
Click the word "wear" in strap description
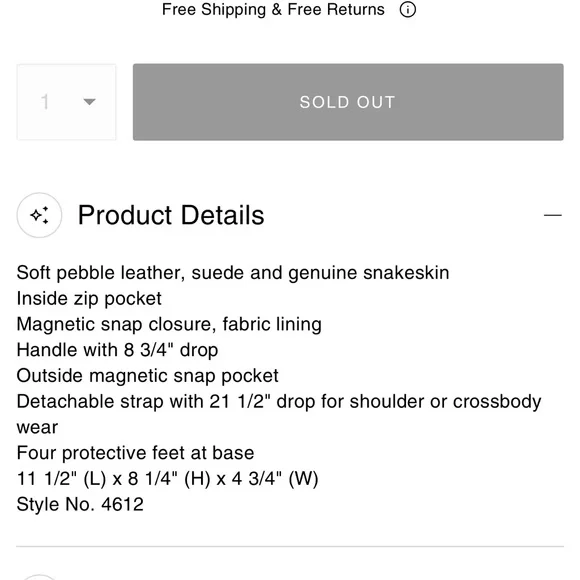coord(37,428)
